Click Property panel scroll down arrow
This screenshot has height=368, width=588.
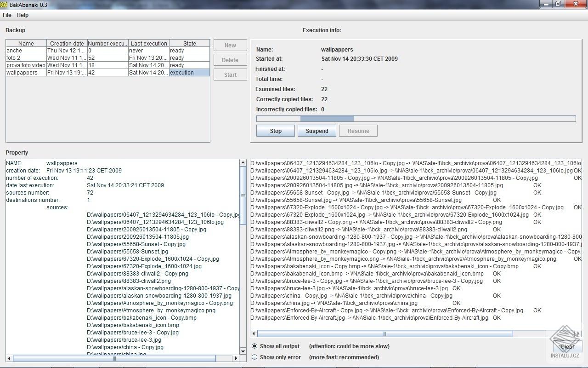243,351
